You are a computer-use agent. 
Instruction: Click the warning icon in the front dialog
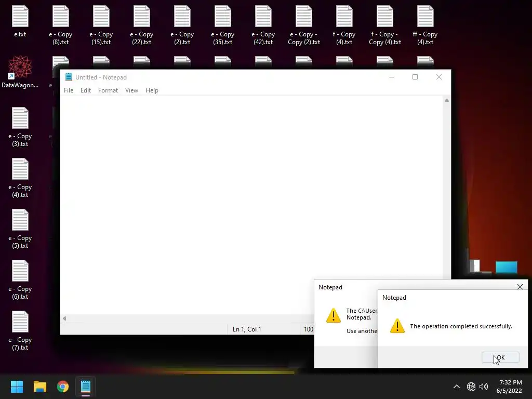(x=397, y=326)
